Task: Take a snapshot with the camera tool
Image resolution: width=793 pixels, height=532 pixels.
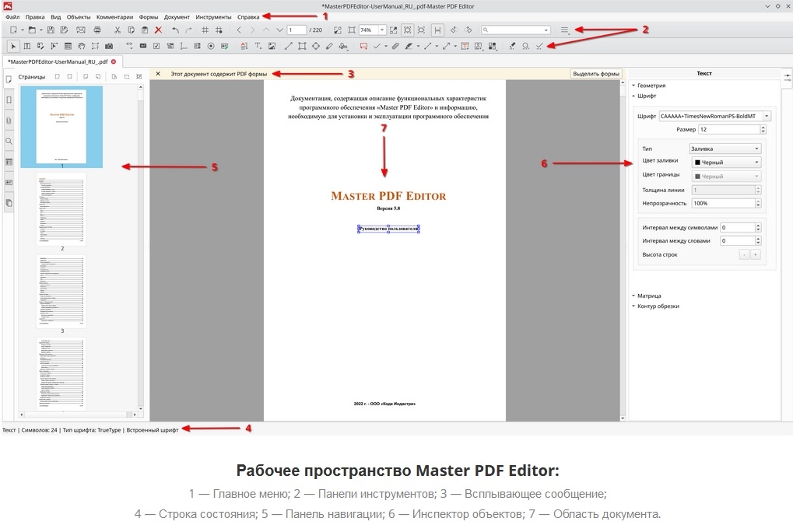Action: (109, 46)
